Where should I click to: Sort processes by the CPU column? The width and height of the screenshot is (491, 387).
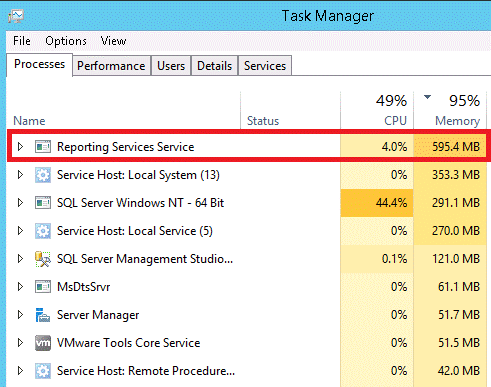pyautogui.click(x=377, y=111)
